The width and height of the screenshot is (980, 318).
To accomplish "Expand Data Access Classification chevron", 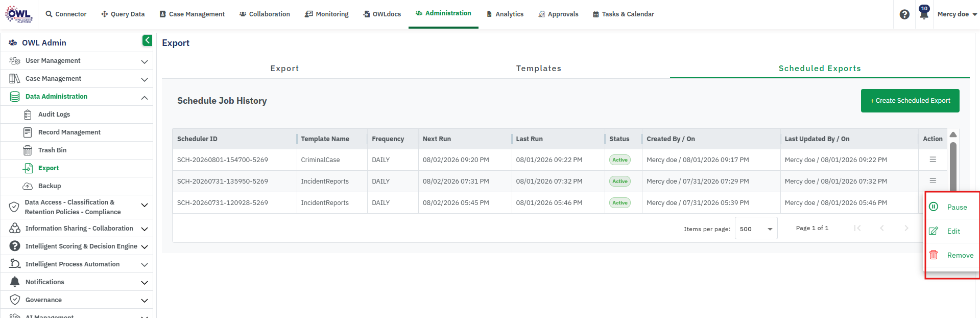I will 145,205.
